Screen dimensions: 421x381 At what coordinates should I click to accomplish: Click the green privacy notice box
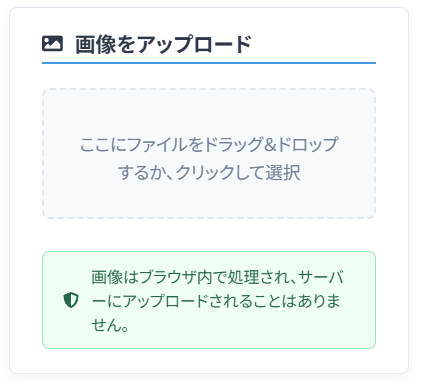pyautogui.click(x=209, y=300)
